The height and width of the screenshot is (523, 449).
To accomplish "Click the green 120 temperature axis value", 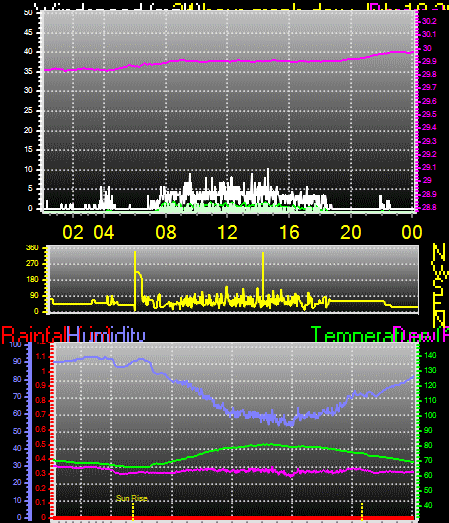I will [x=430, y=386].
